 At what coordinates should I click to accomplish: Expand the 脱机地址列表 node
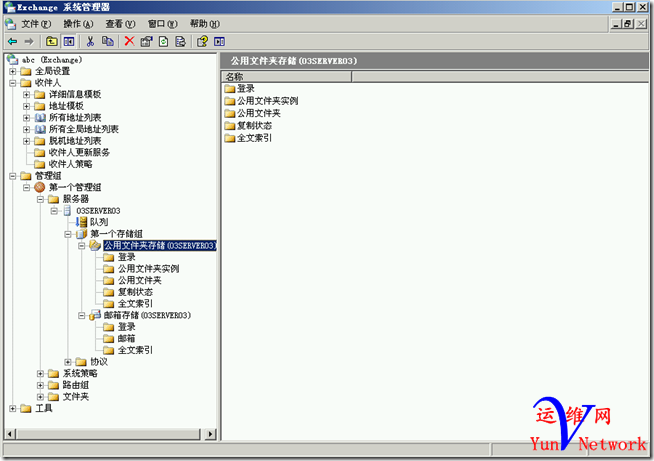[26, 141]
